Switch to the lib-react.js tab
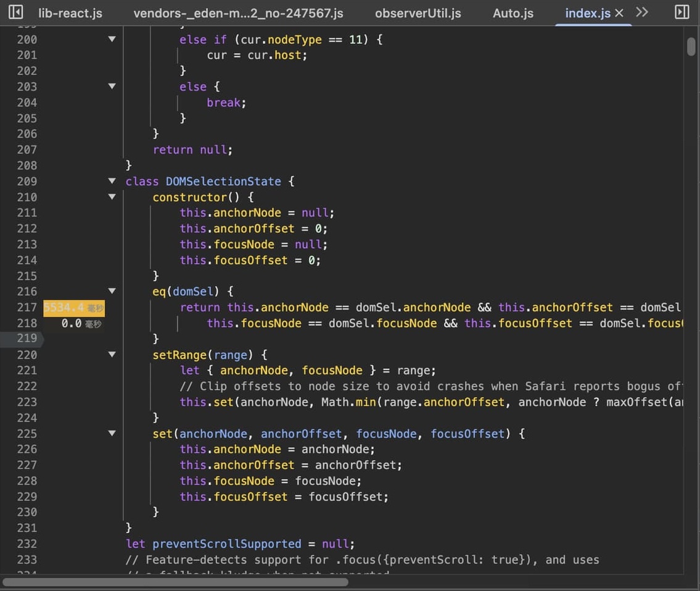The image size is (700, 591). (70, 13)
